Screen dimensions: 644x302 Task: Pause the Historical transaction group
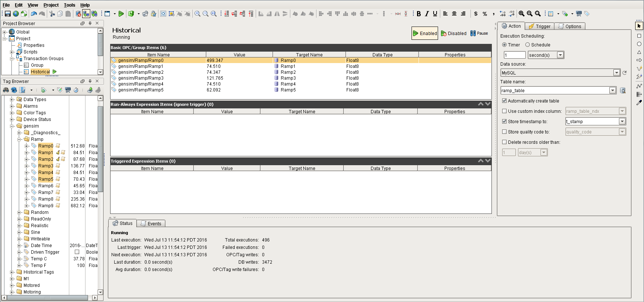479,33
